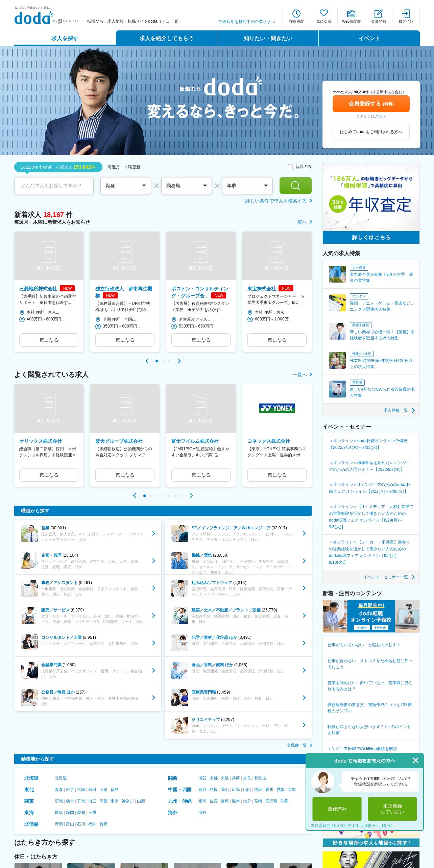Open the doda転職オンライン予備校 banner
Screen dimensions: 434x868
371,616
